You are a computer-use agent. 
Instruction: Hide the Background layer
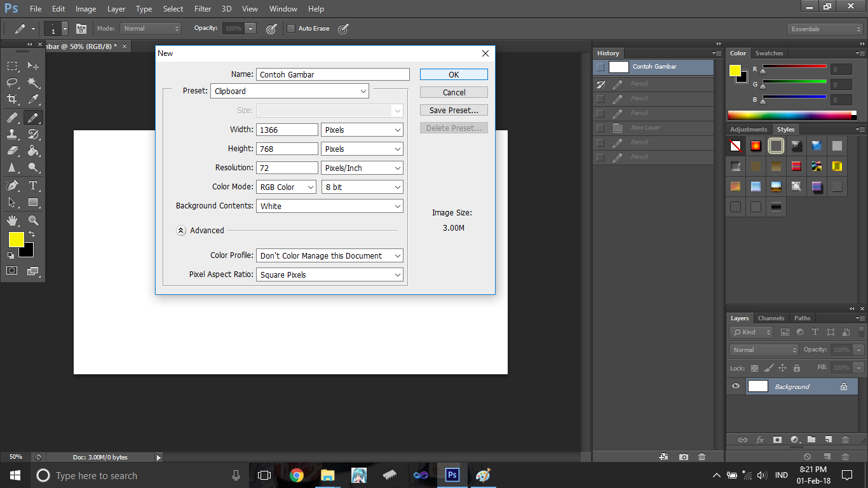735,386
